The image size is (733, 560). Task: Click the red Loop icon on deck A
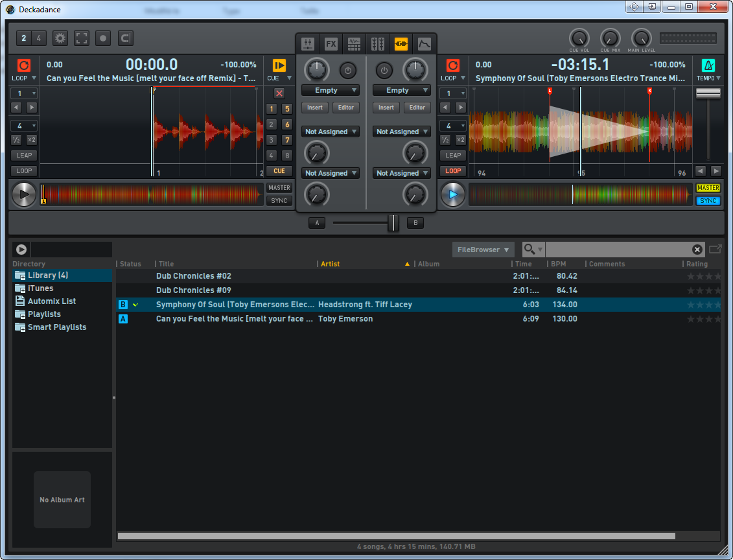[24, 65]
